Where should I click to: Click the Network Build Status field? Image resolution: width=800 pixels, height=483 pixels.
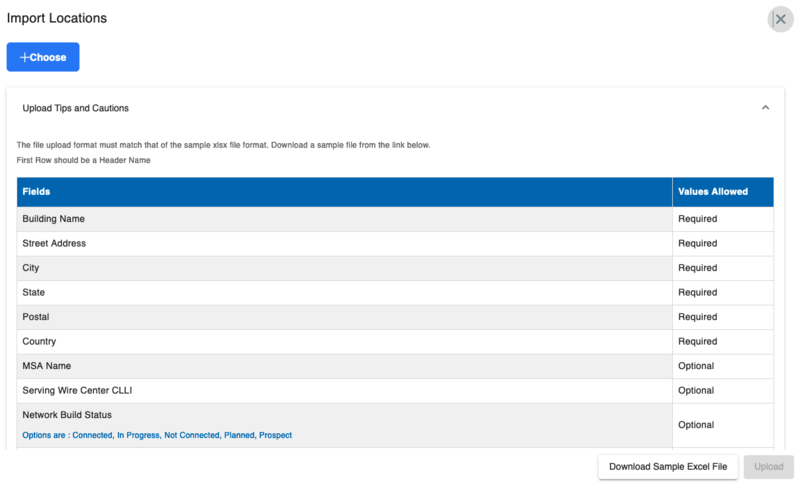tap(67, 415)
